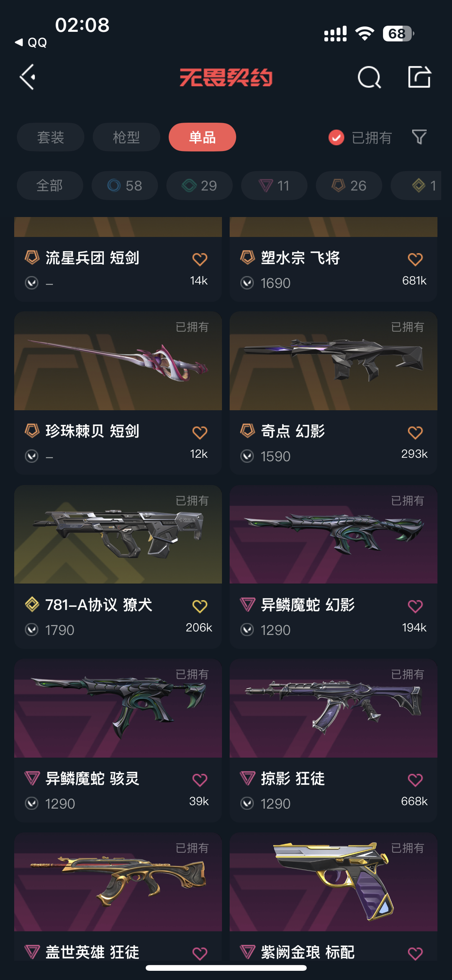Filter by blue tier 58 chip
Screen dimensions: 452x980
[125, 185]
